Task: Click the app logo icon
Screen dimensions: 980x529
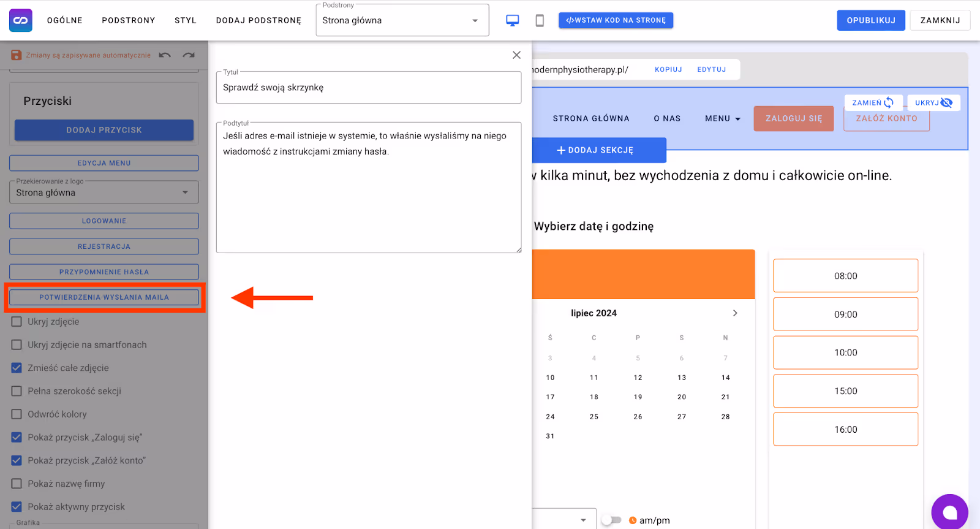Action: (21, 20)
